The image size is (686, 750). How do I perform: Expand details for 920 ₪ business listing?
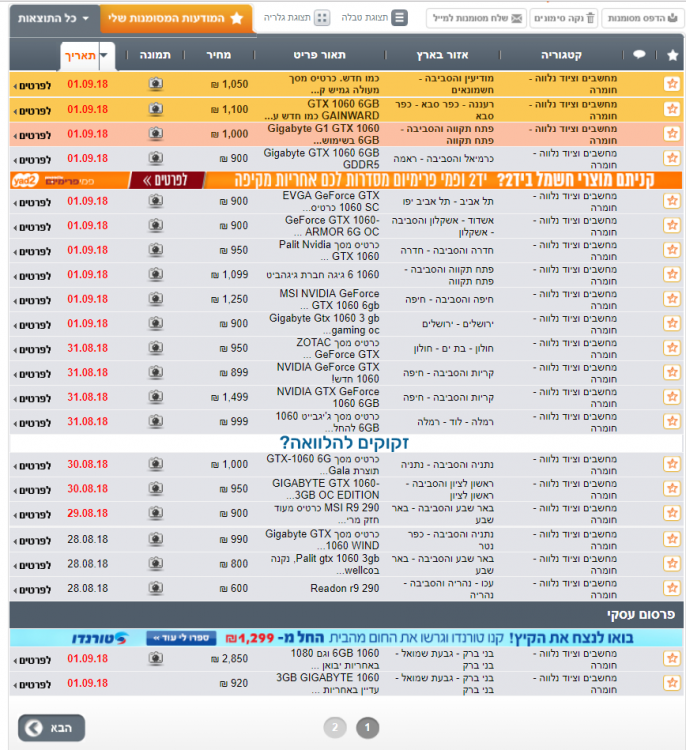click(x=32, y=684)
